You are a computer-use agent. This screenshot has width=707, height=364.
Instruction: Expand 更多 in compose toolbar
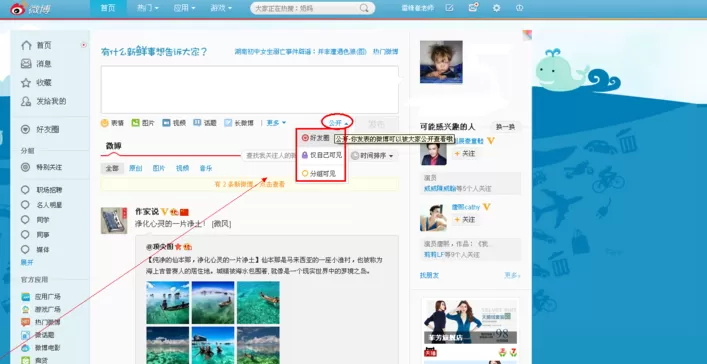click(x=276, y=123)
